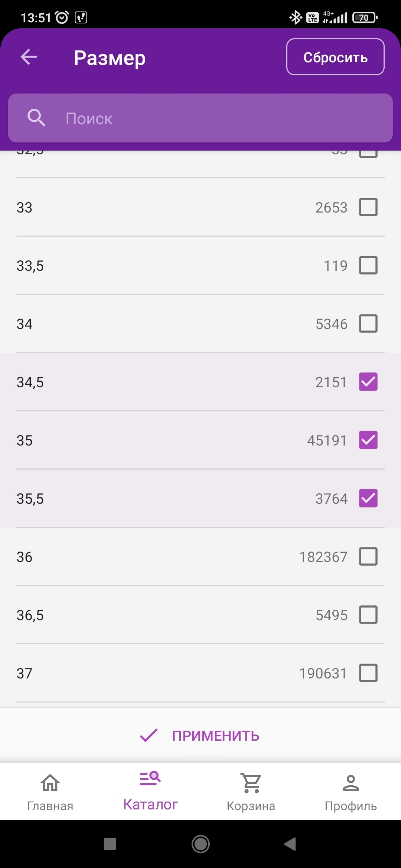Select the size 37 checkbox
Image resolution: width=401 pixels, height=868 pixels.
[368, 673]
